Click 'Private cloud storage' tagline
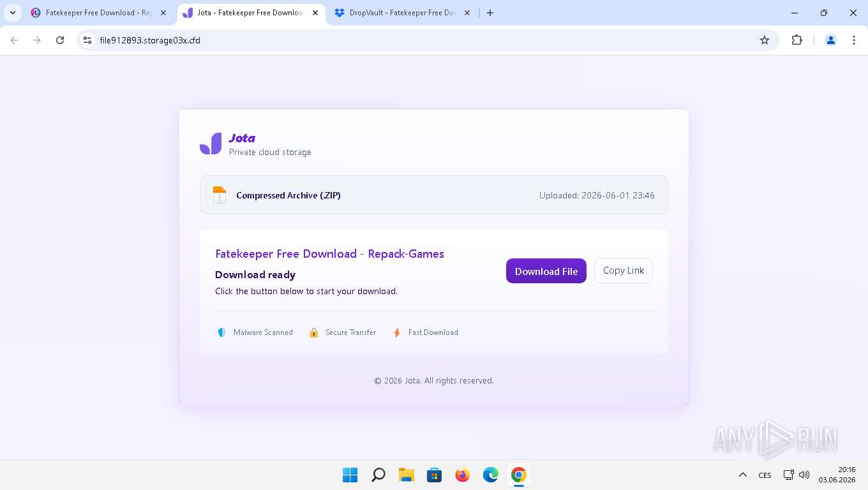 coord(270,152)
